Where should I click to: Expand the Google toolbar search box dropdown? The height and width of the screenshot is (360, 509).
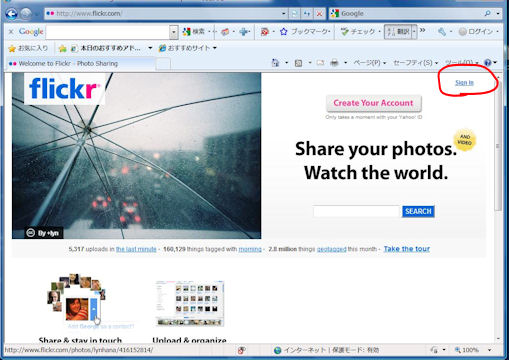pyautogui.click(x=173, y=32)
